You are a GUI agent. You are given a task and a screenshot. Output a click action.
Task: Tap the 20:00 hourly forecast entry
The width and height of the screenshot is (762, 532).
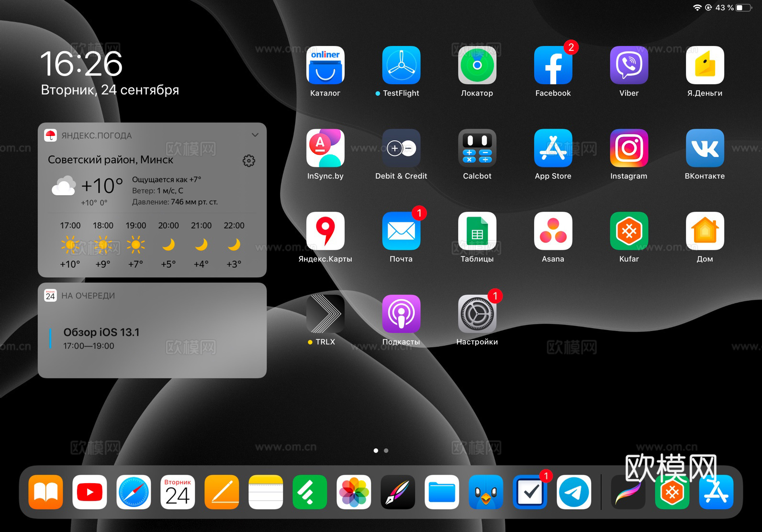pos(168,244)
